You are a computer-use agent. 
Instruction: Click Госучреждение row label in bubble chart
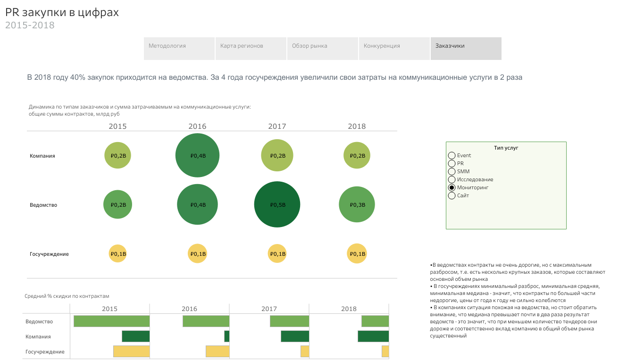49,254
